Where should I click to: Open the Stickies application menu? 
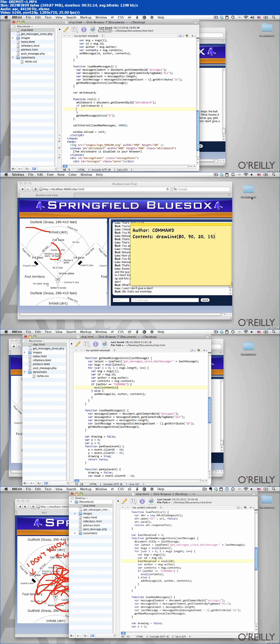tap(18, 175)
